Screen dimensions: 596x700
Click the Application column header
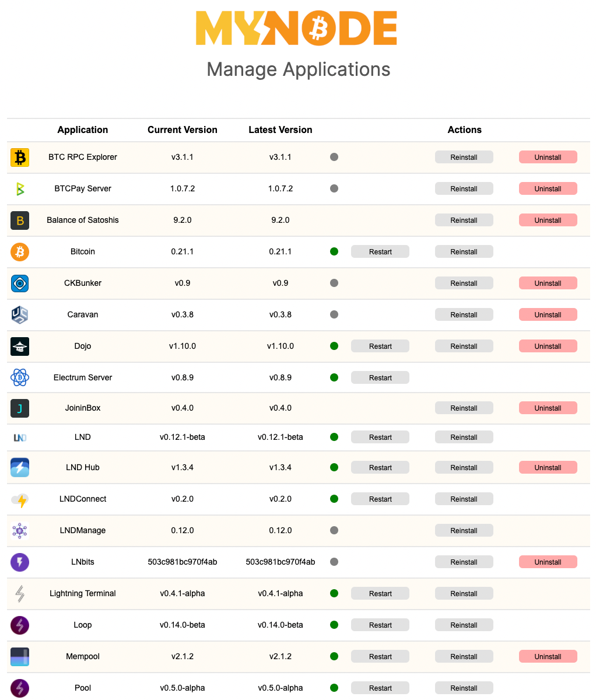(83, 130)
